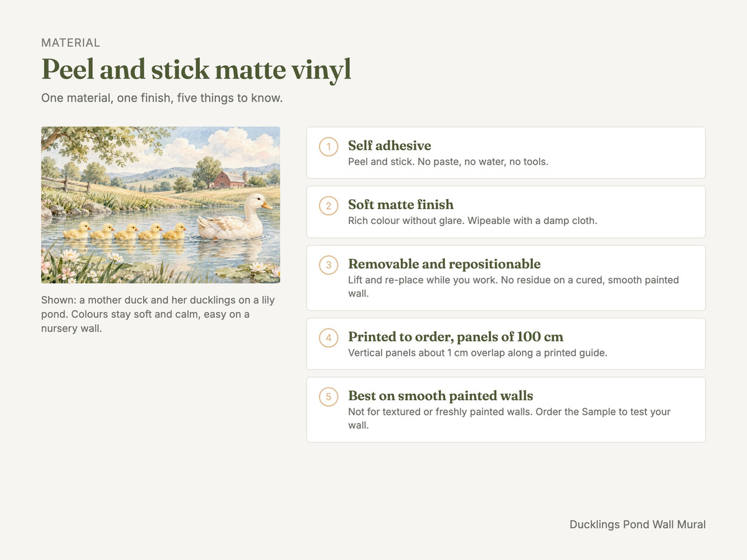
Task: Click the Removable and repositionable heading
Action: tap(444, 264)
